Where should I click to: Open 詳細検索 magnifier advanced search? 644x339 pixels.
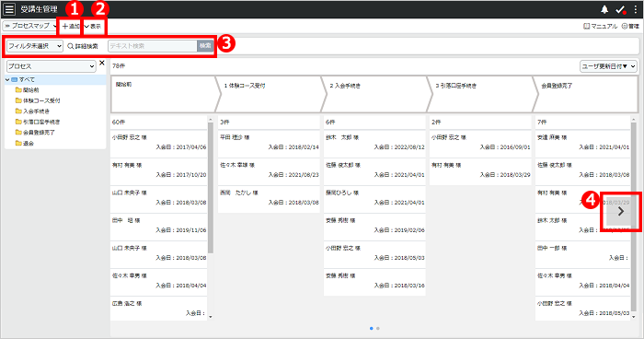tap(83, 46)
